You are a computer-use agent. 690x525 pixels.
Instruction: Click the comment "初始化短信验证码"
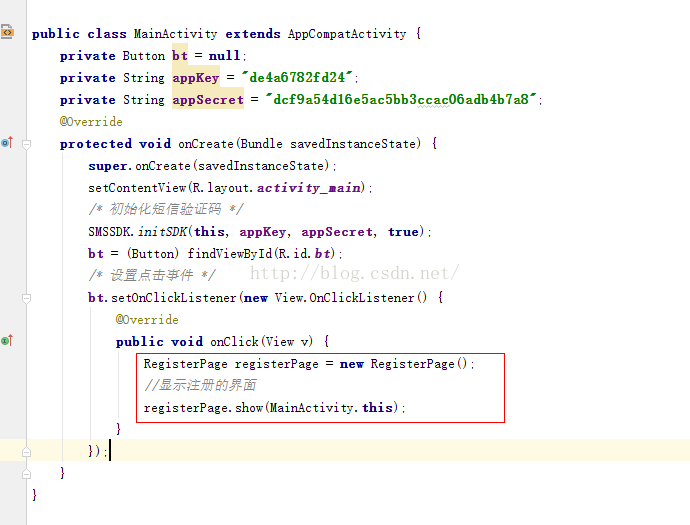pos(165,209)
